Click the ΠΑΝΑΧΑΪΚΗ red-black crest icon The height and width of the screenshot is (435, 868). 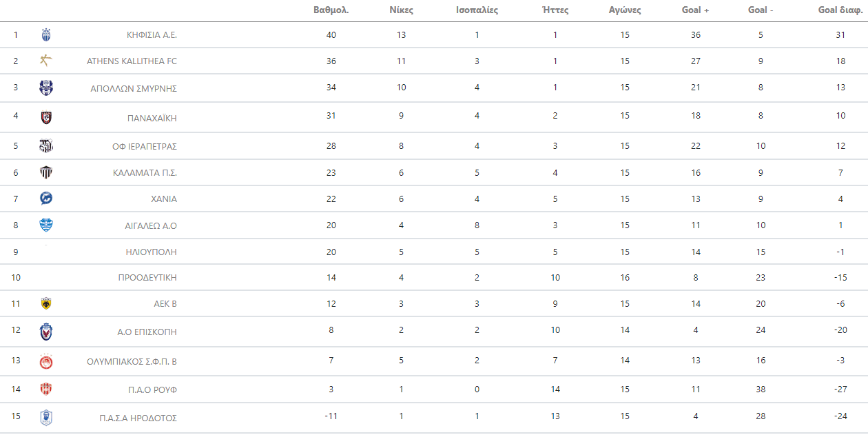(46, 117)
